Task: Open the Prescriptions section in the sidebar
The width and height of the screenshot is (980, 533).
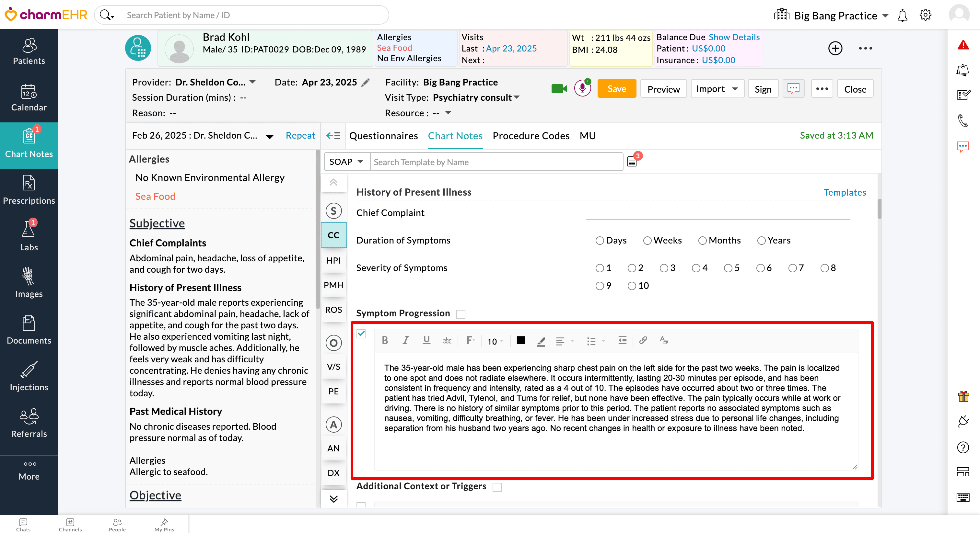Action: tap(29, 190)
